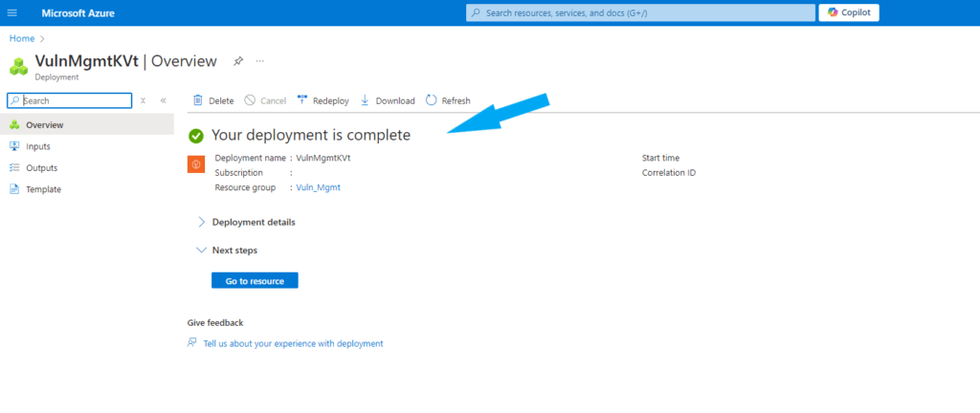Click the Subscription label
The image size is (980, 413).
(238, 173)
